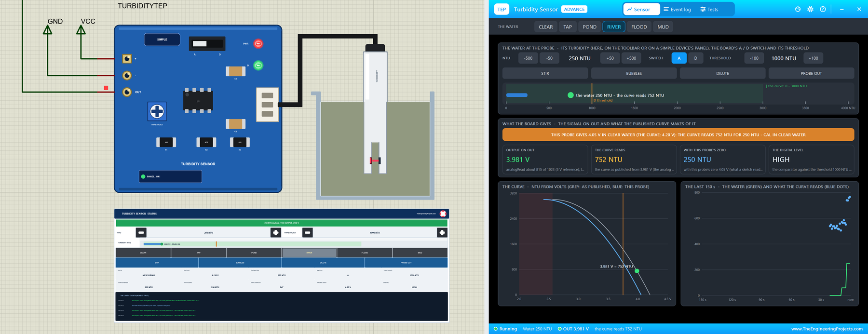
Task: Select FLOOD preset in status panel
Action: click(x=365, y=253)
